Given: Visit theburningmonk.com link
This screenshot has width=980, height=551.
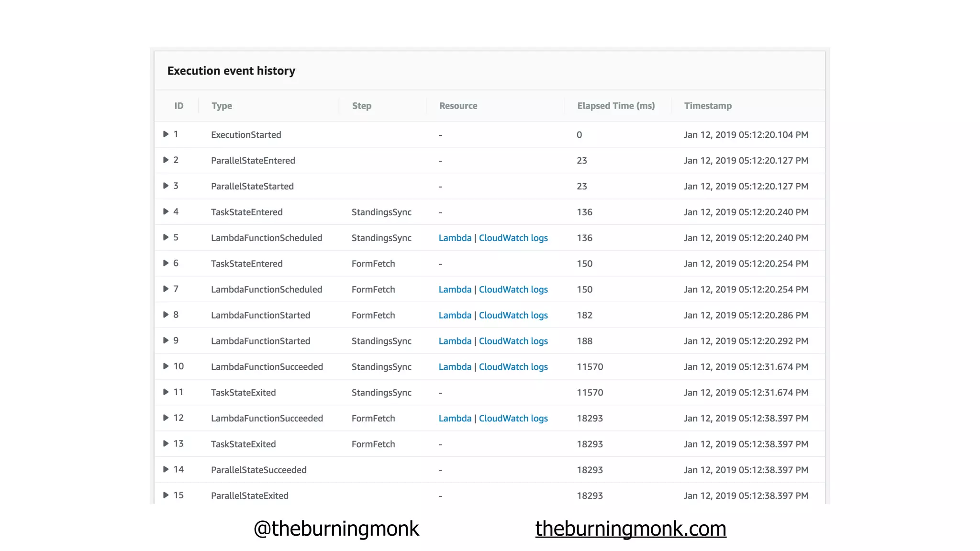Looking at the screenshot, I should click(x=631, y=529).
